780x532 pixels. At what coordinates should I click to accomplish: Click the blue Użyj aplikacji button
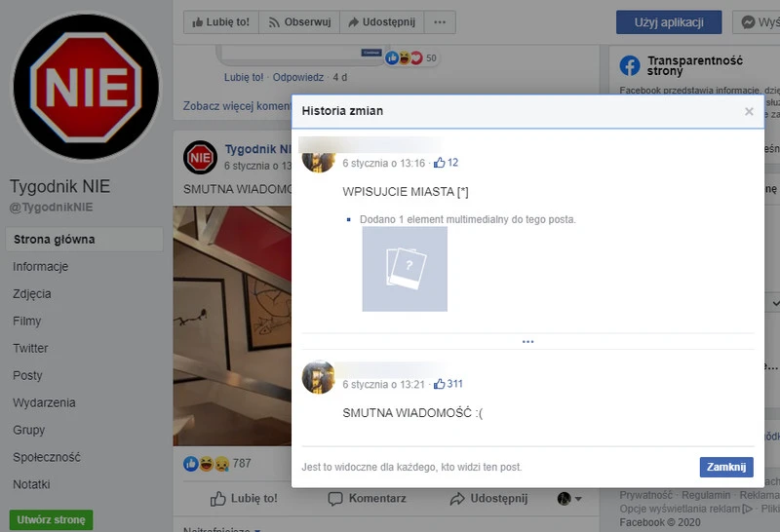pos(668,21)
